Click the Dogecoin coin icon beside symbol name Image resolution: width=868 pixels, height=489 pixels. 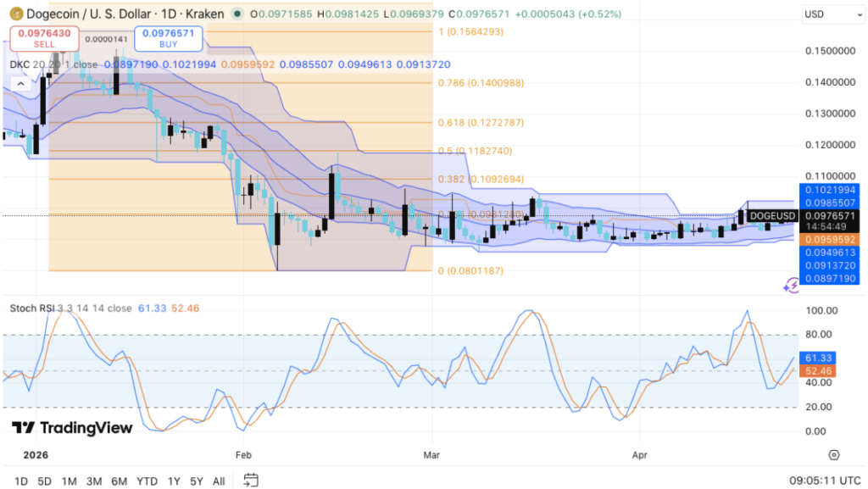(x=16, y=14)
